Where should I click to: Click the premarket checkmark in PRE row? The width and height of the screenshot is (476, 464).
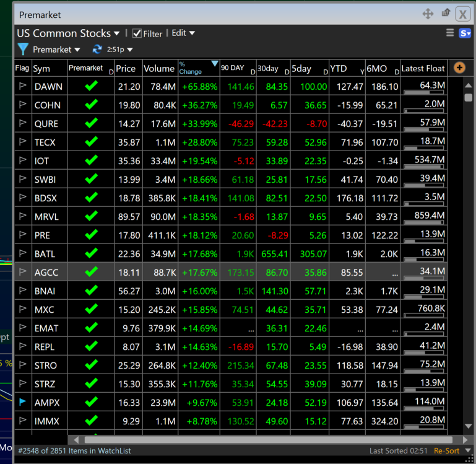(x=91, y=235)
